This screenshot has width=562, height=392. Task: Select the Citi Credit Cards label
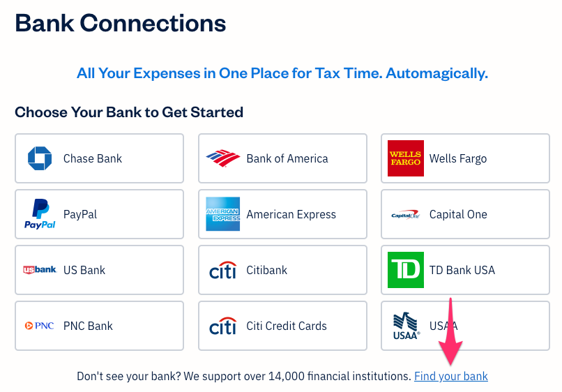click(x=287, y=326)
